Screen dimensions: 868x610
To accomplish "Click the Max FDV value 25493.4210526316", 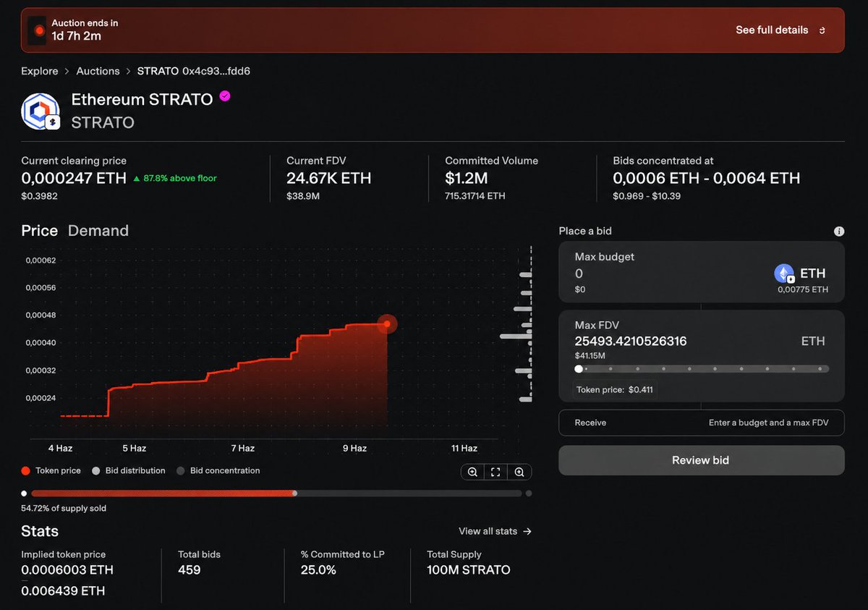I will pos(631,341).
